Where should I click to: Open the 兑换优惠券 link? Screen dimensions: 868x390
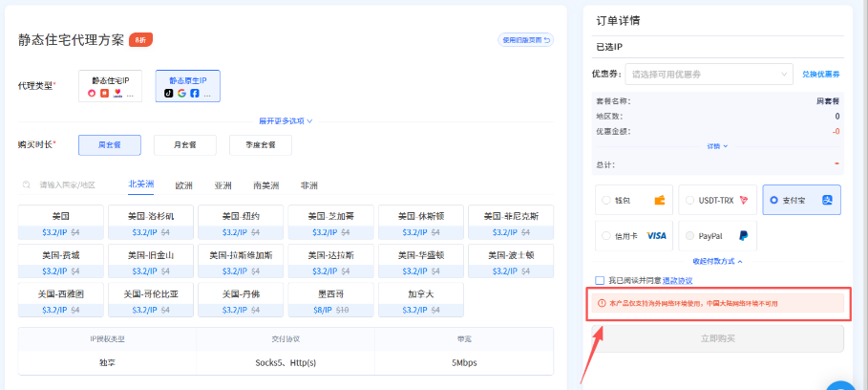821,75
